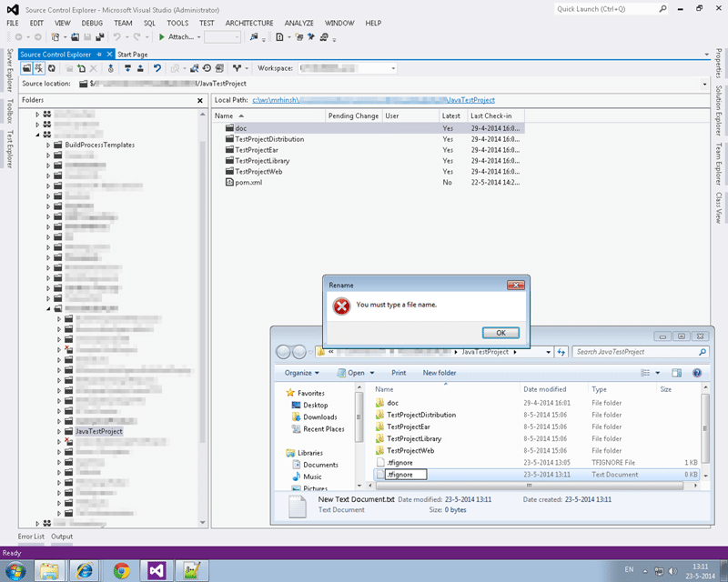Expand the JavaTestProject tree node
728x582 pixels.
[59, 432]
